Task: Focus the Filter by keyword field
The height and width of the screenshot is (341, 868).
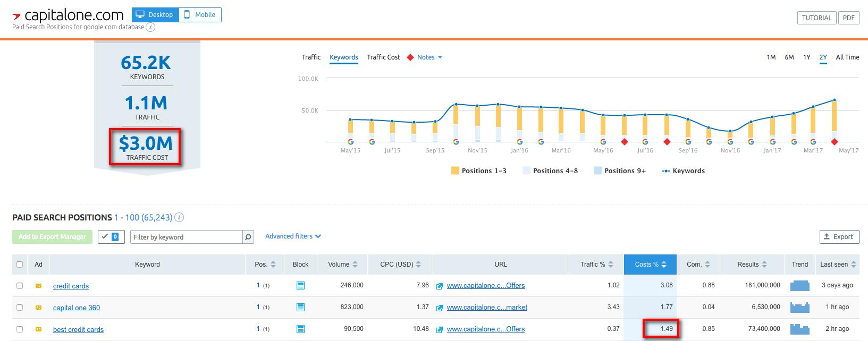Action: click(x=186, y=237)
